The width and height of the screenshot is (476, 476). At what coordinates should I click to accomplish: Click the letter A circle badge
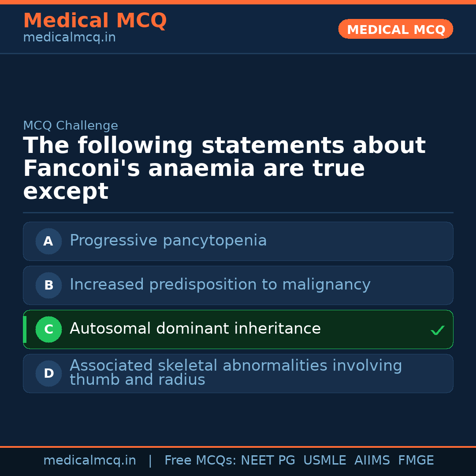(48, 241)
